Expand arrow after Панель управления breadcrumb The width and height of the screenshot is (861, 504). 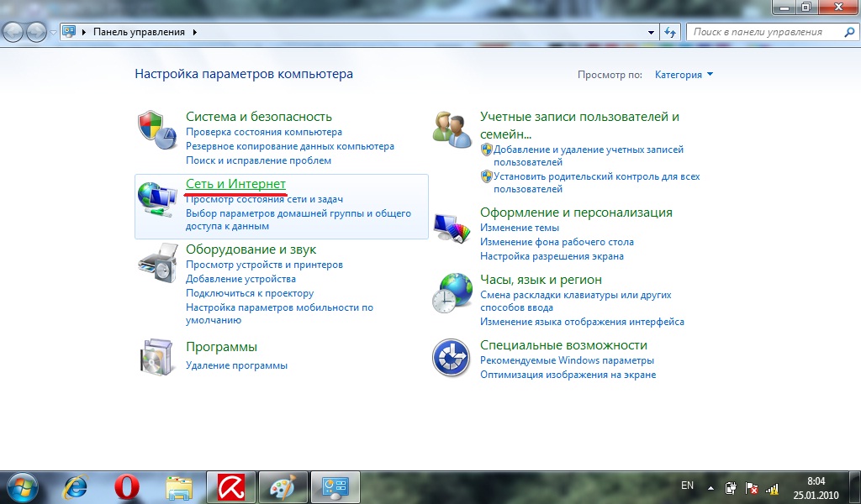coord(195,32)
